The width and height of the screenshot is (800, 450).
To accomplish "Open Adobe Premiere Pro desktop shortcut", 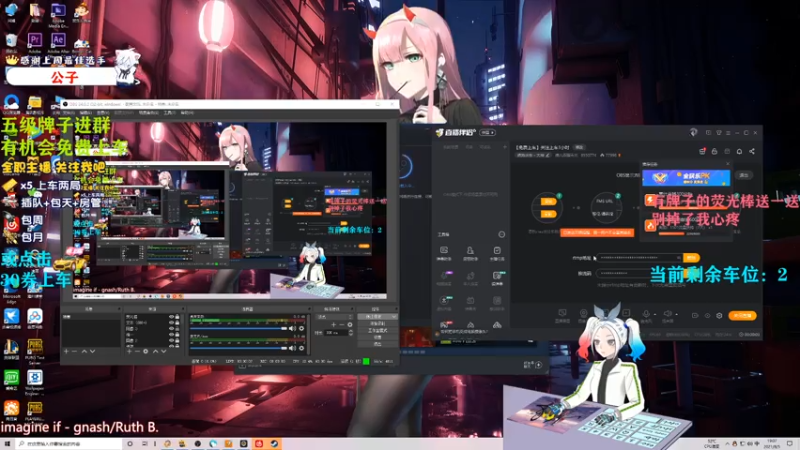I will [x=35, y=40].
